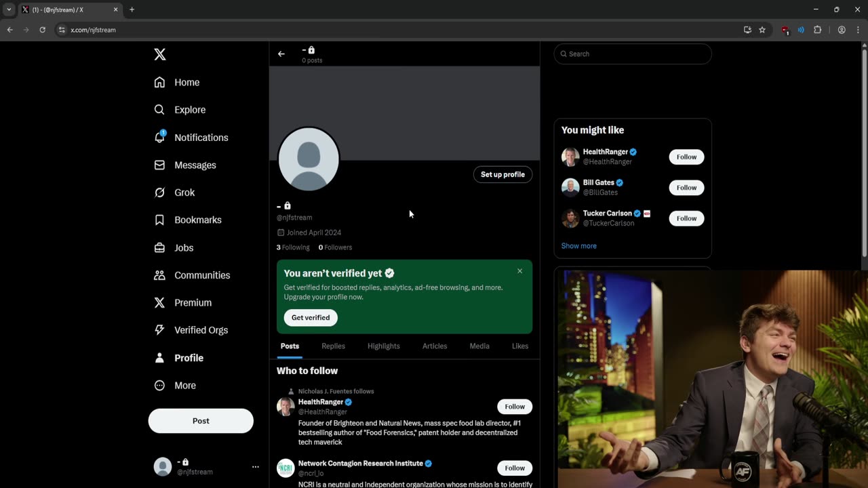Go to Profile in the sidebar

pyautogui.click(x=178, y=358)
